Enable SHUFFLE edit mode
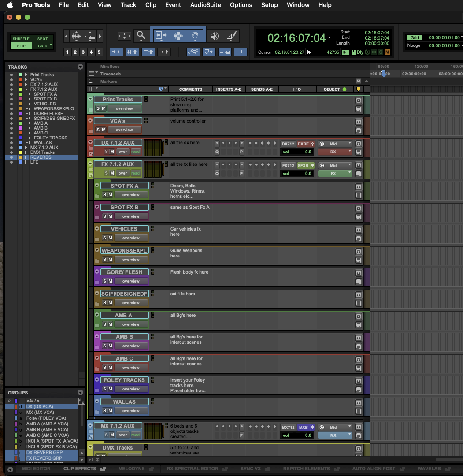 pos(21,39)
